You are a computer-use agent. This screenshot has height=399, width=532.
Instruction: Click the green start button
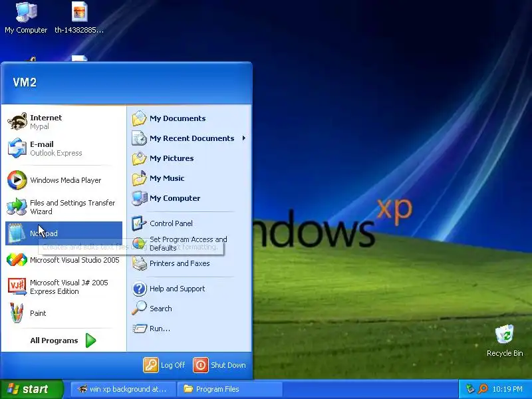pos(31,389)
